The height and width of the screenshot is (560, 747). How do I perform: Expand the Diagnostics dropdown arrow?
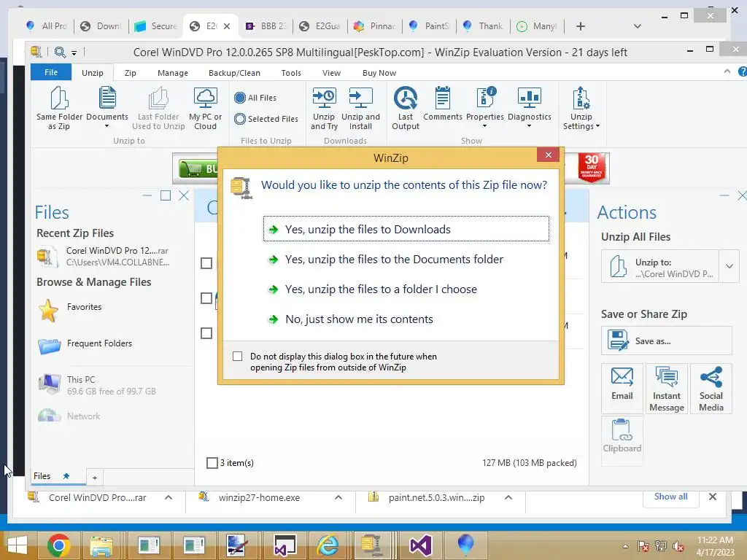tap(530, 126)
